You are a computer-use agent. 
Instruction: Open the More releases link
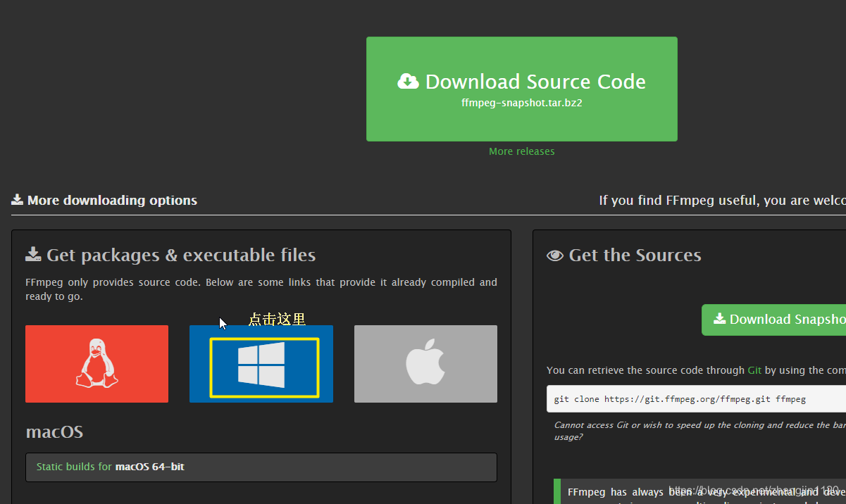pos(521,151)
